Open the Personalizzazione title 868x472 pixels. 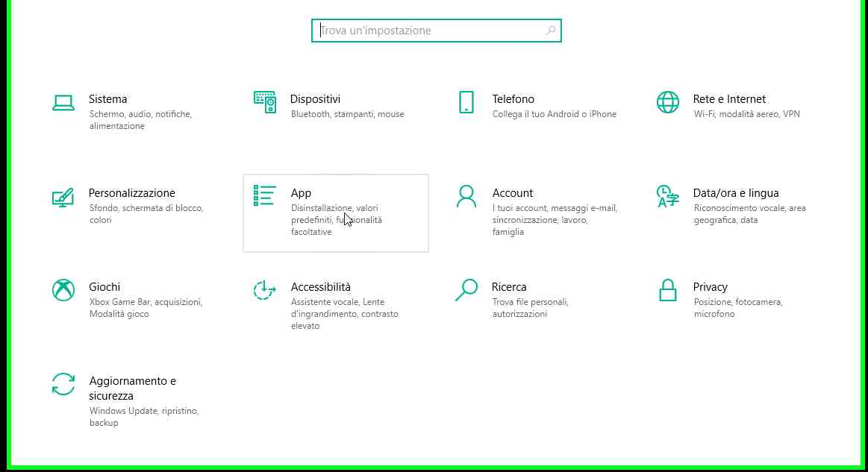coord(132,193)
